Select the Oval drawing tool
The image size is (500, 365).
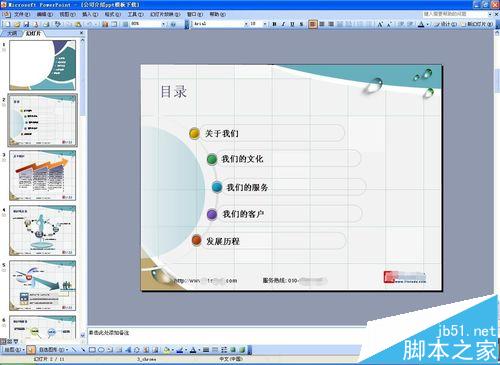pos(101,350)
